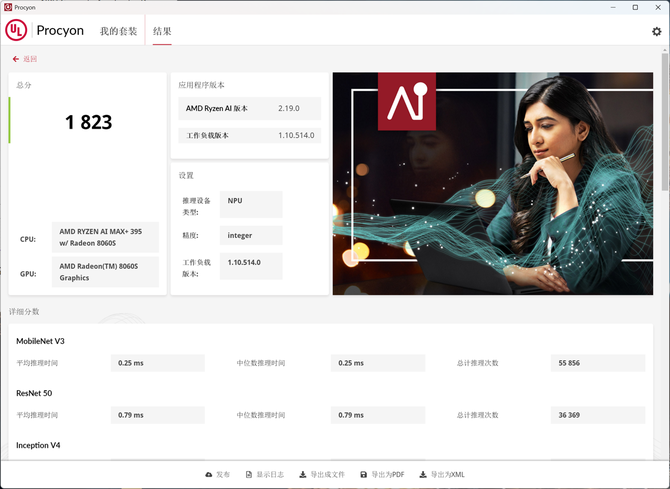Click the 导出为PDF save icon
Screen dimensions: 670x489
click(364, 474)
